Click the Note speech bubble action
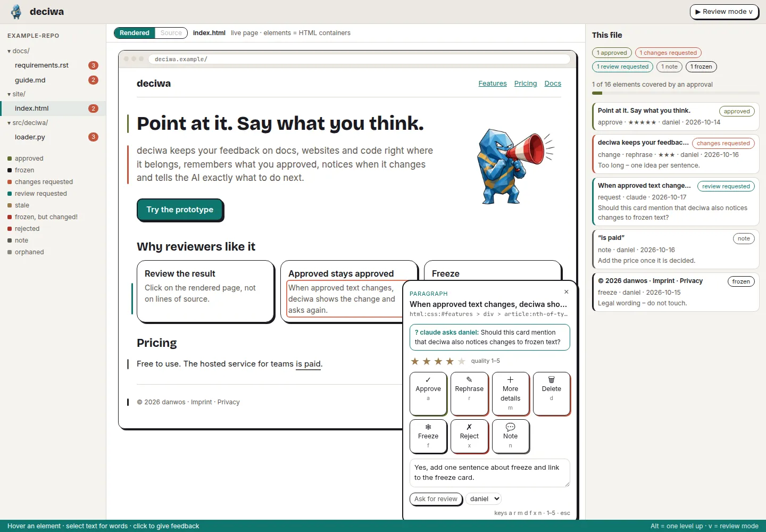 pyautogui.click(x=510, y=436)
